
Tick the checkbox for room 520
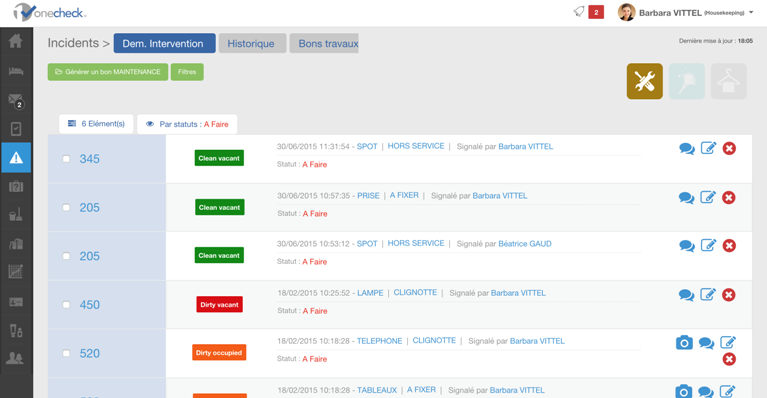(x=66, y=353)
